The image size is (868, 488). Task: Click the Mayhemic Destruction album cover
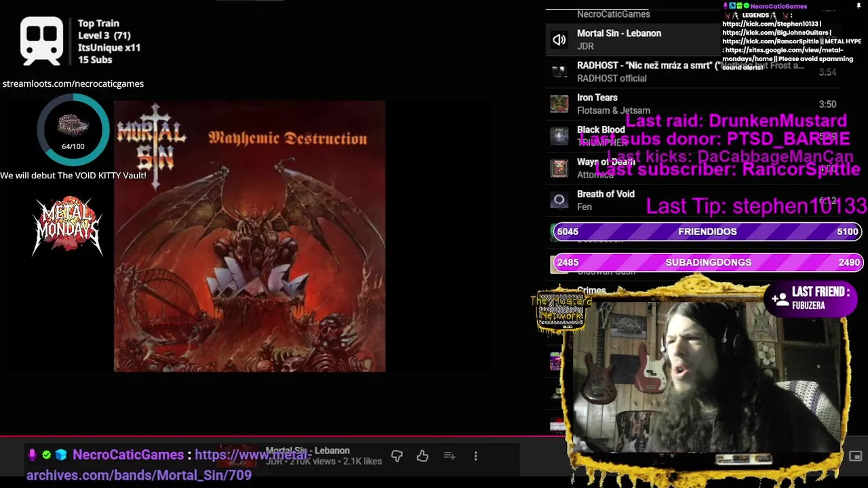tap(250, 237)
